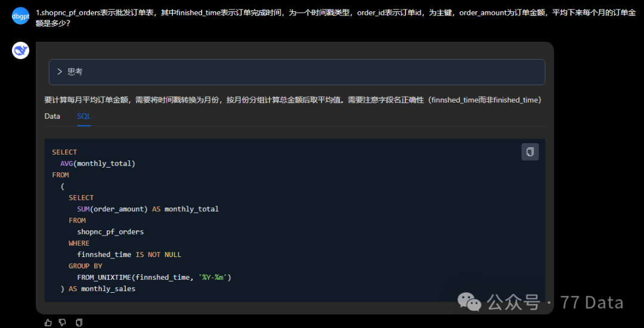Give the answer a thumbs up

48,322
